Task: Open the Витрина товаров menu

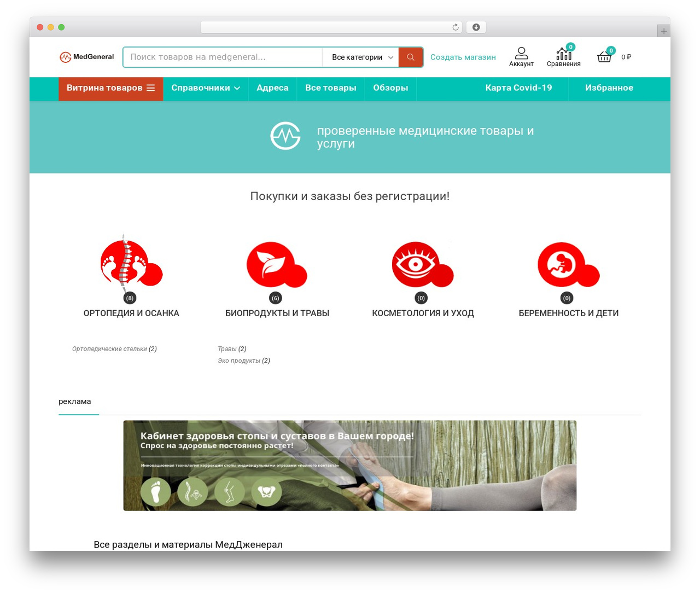Action: pyautogui.click(x=111, y=88)
